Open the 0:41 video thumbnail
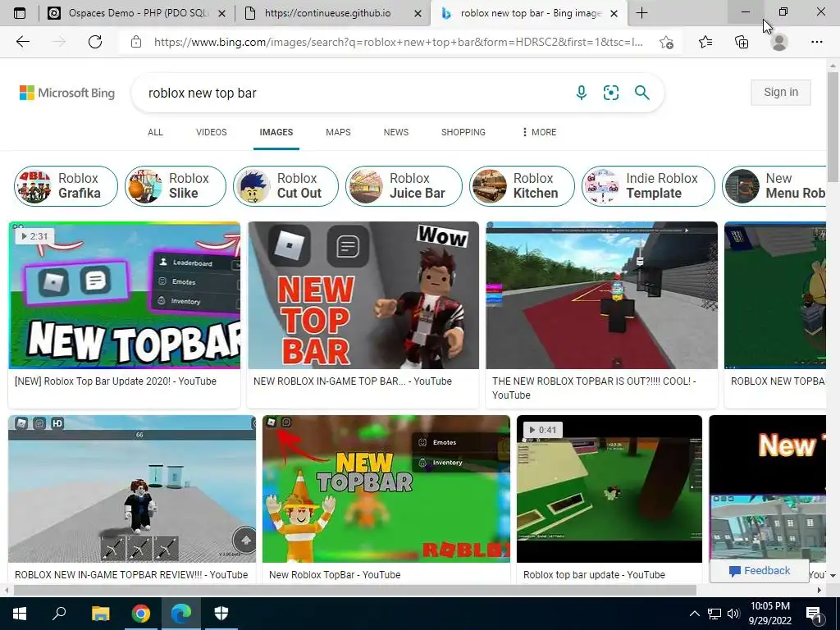Screen dimensions: 840x630 (x=609, y=489)
